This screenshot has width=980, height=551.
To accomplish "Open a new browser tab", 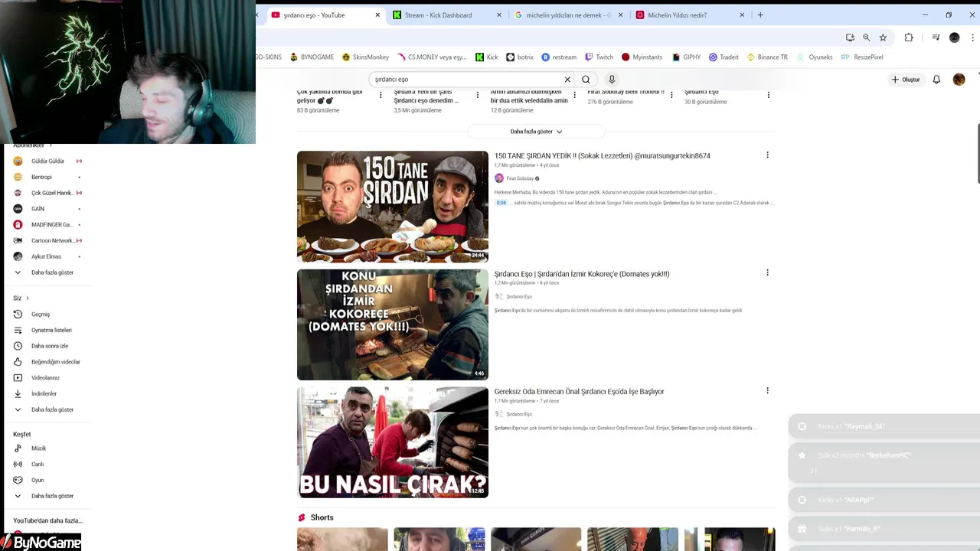I will coord(760,15).
